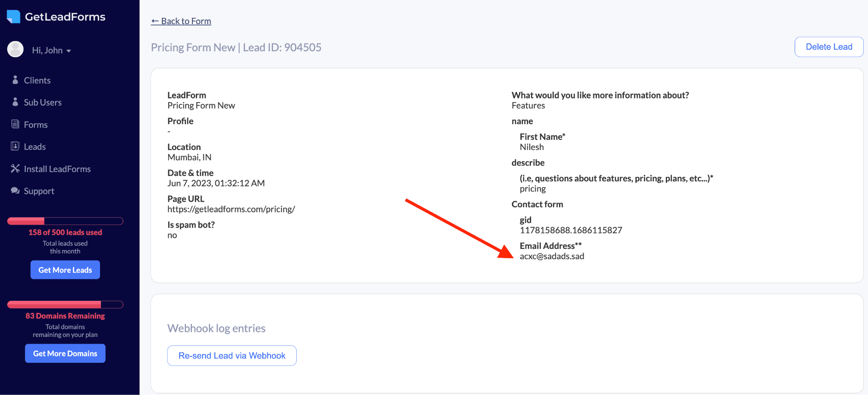Click the leads usage progress bar
Screen dimensions: 868x395
coord(65,221)
